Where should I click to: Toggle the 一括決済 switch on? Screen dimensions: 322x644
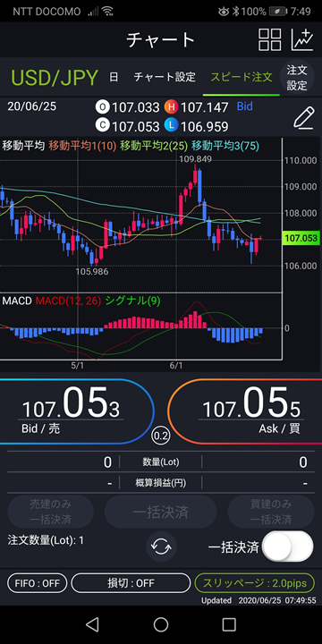288,547
